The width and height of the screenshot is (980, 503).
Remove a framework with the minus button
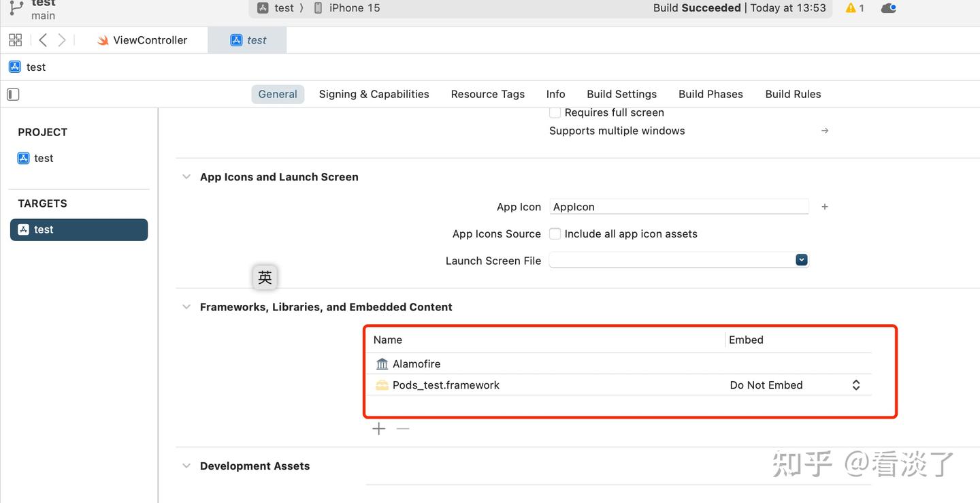[403, 428]
